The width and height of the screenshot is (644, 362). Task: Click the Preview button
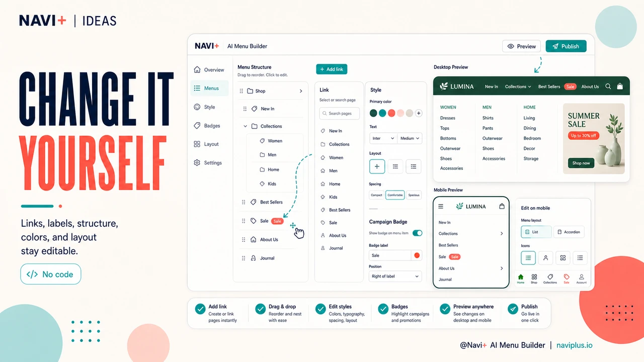pos(522,46)
